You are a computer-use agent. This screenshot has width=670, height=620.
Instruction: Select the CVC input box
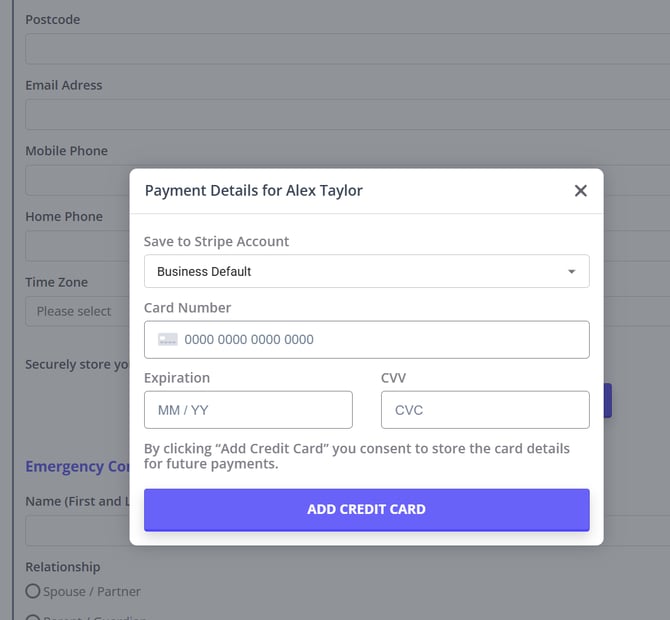coord(485,410)
